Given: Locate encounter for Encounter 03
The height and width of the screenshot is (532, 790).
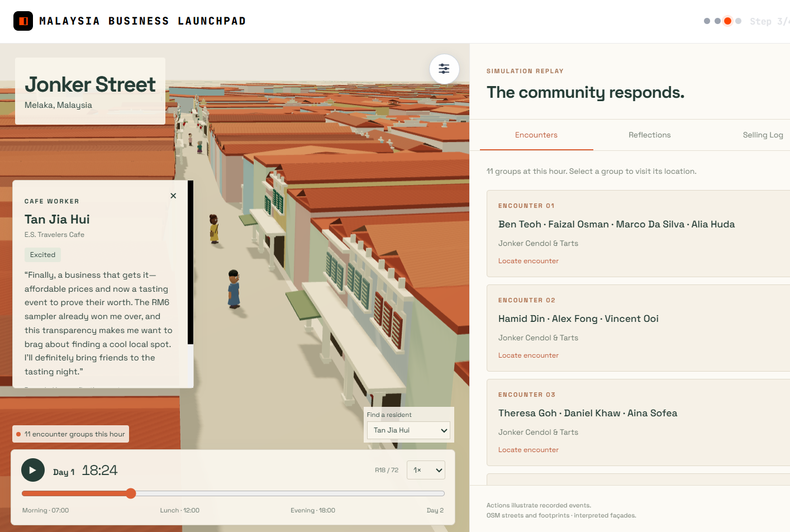Looking at the screenshot, I should click(529, 450).
